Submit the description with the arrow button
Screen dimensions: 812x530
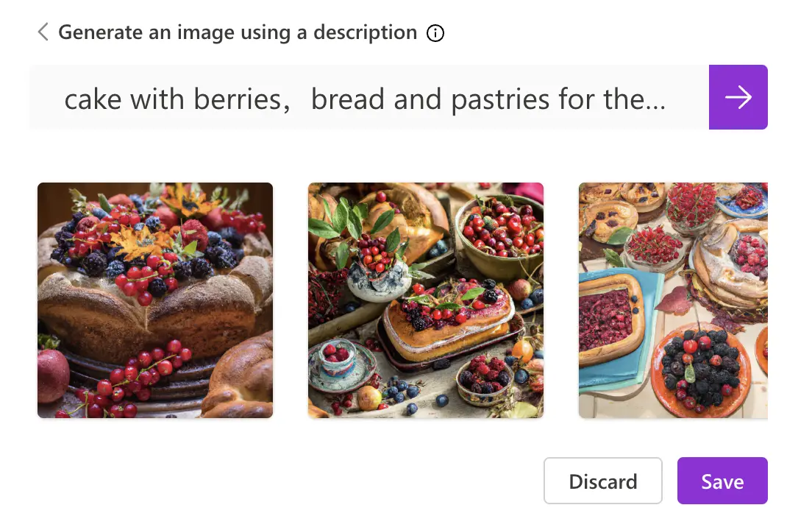[738, 97]
